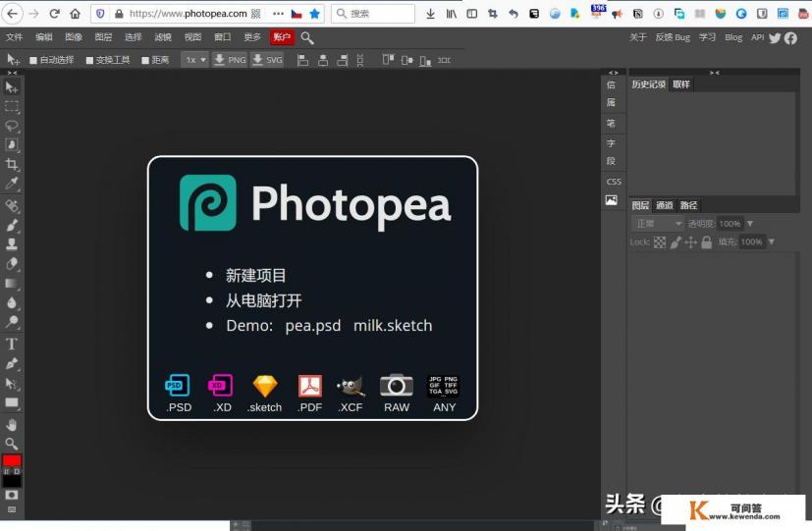
Task: Switch to the 取样 tab
Action: click(x=681, y=84)
